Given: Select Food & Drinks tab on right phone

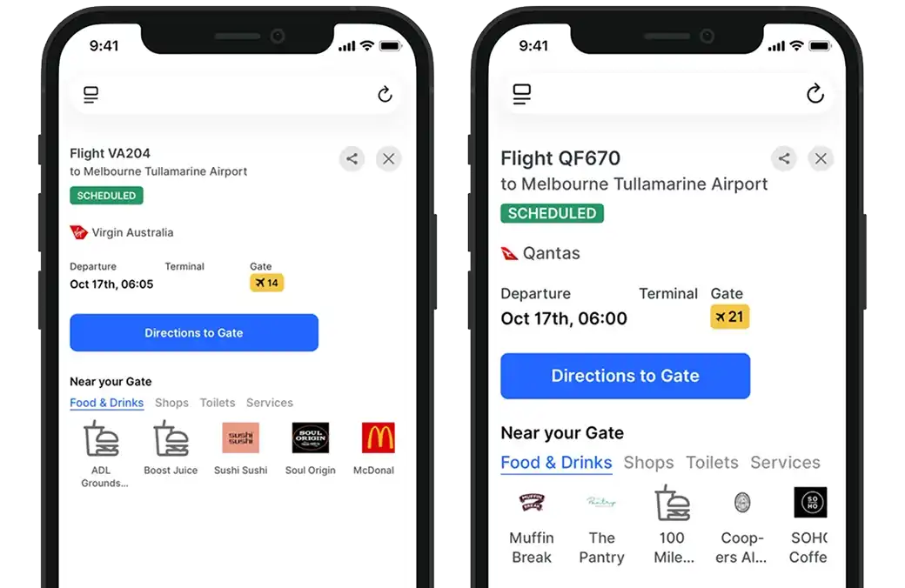Looking at the screenshot, I should [x=556, y=463].
